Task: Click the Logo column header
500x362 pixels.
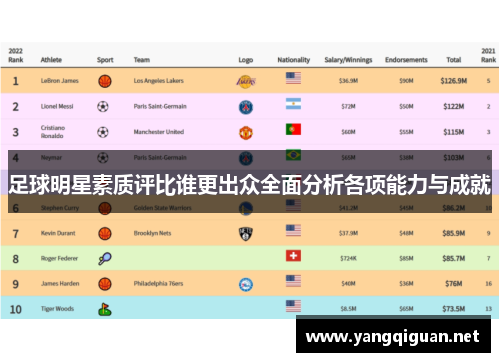Action: pos(246,60)
